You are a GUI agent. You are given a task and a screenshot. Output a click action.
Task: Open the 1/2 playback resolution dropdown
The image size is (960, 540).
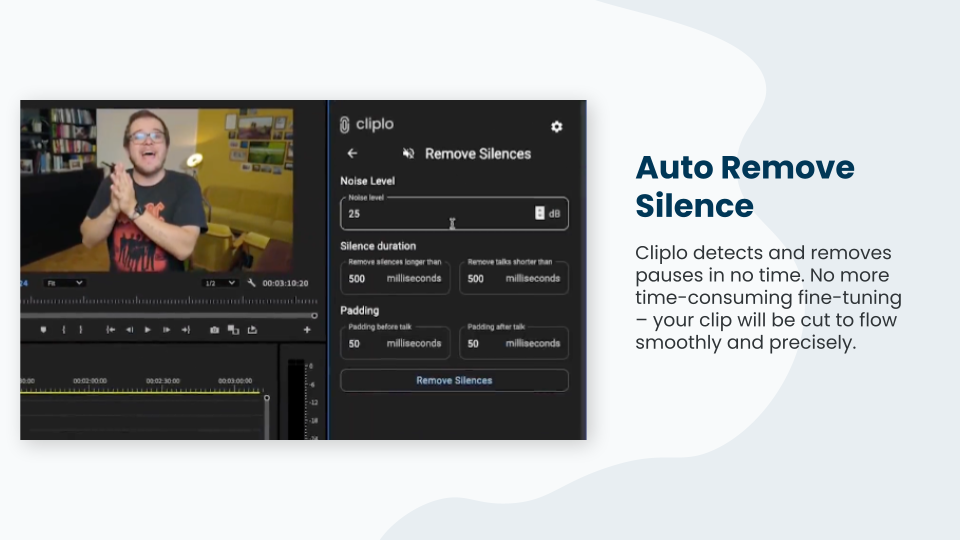coord(220,283)
